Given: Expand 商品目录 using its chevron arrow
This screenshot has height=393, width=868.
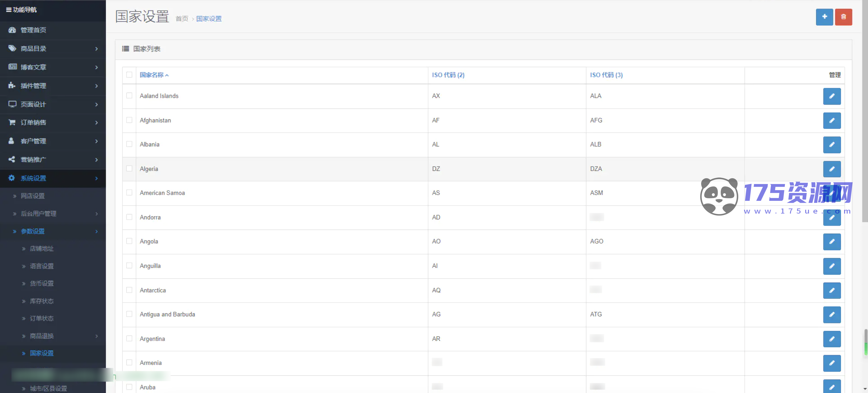Looking at the screenshot, I should click(96, 49).
